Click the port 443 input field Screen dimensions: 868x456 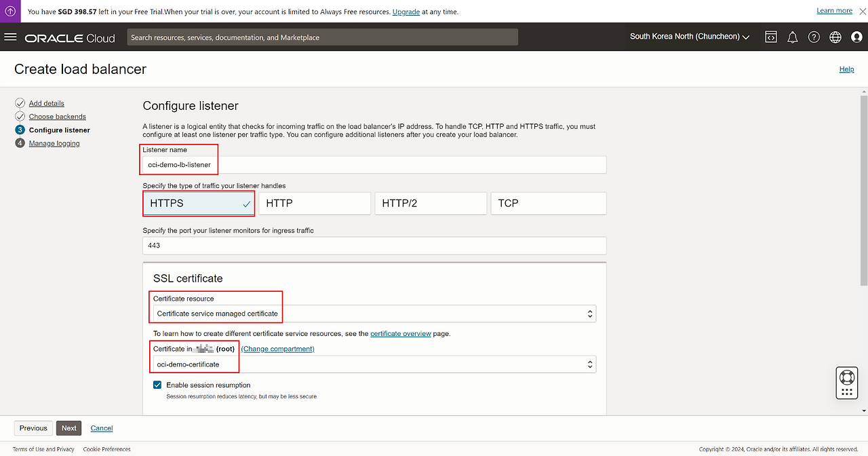[x=374, y=246]
